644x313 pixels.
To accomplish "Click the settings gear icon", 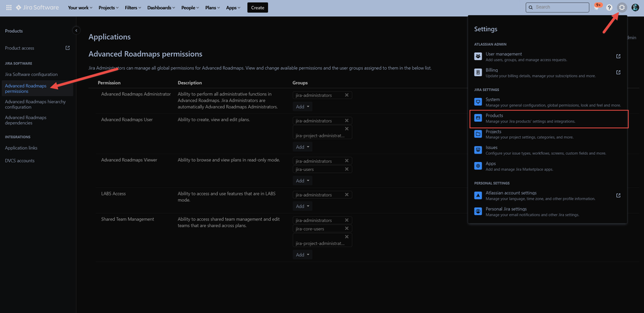I will [622, 7].
